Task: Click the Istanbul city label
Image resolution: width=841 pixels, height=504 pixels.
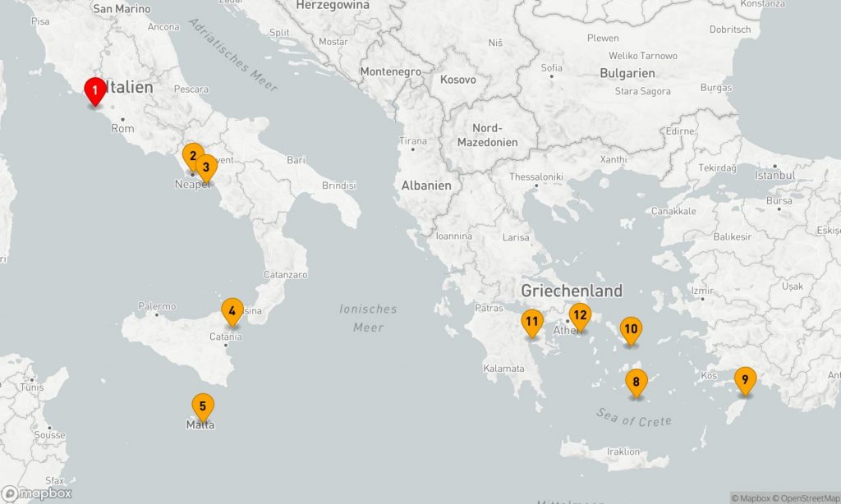Action: pos(774,175)
